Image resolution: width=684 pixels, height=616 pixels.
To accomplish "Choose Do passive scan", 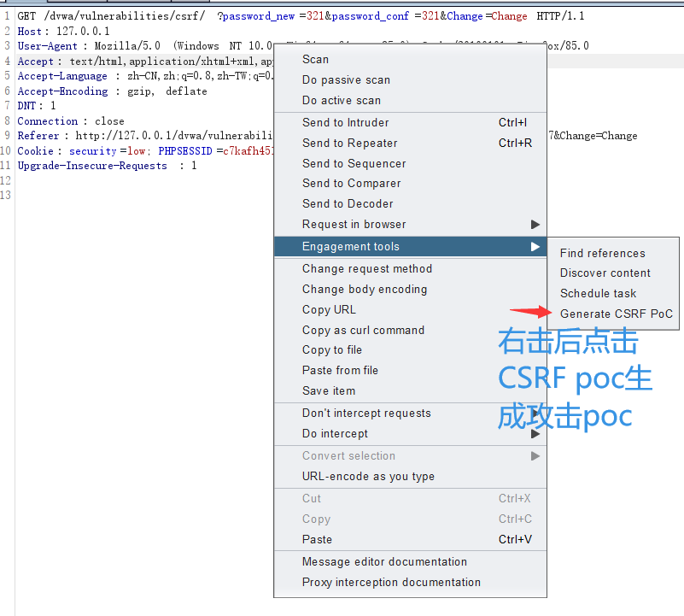I will (x=410, y=80).
